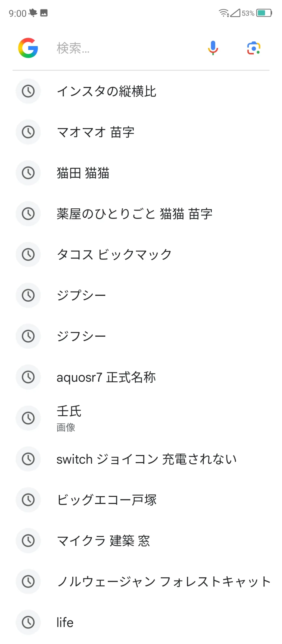The width and height of the screenshot is (282, 644).
Task: Select recent search マオマオ 苗字
Action: coord(95,132)
